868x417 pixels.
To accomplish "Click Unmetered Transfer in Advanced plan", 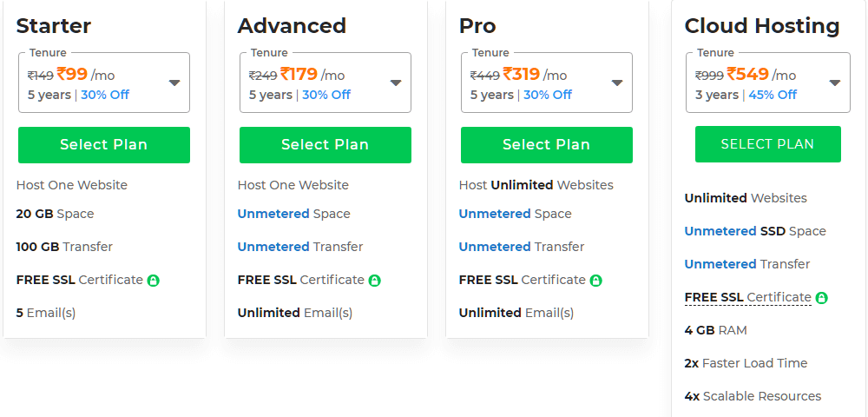I will [300, 247].
